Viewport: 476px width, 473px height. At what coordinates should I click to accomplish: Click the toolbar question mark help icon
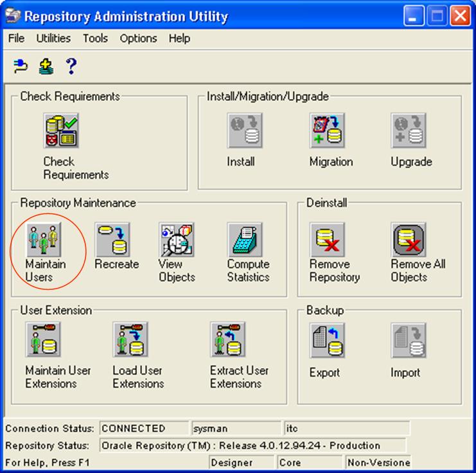[71, 66]
